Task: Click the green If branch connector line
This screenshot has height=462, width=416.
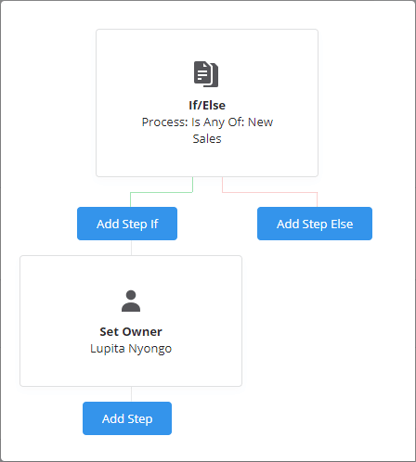Action: pyautogui.click(x=161, y=192)
